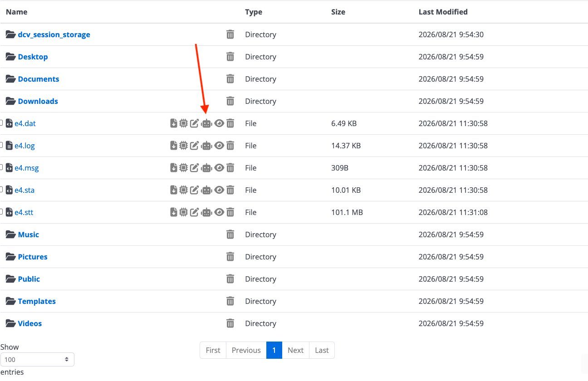
Task: Open the Public folder
Action: (x=29, y=279)
